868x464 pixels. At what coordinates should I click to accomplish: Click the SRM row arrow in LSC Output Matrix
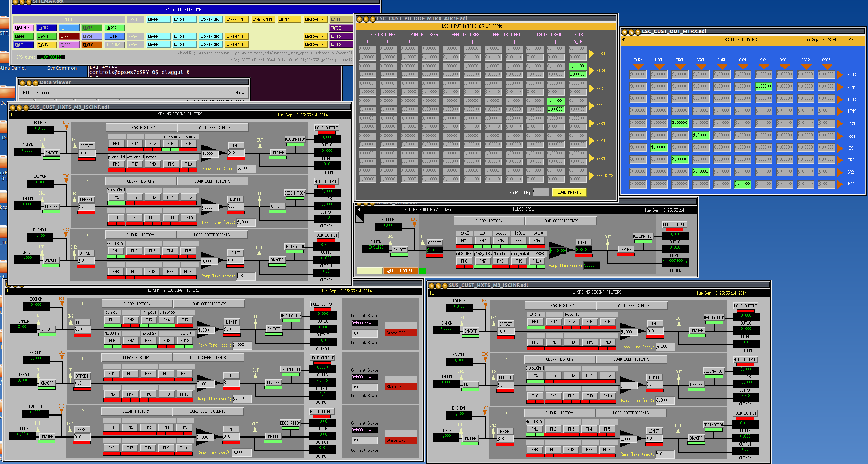point(840,136)
